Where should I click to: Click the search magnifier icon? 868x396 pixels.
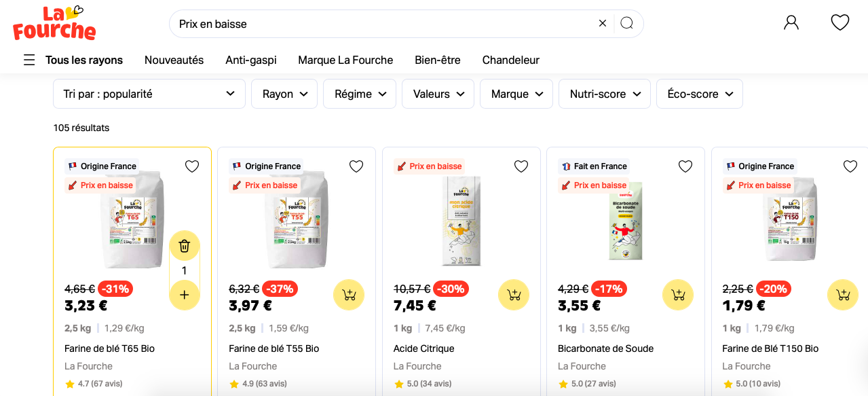[x=626, y=22]
